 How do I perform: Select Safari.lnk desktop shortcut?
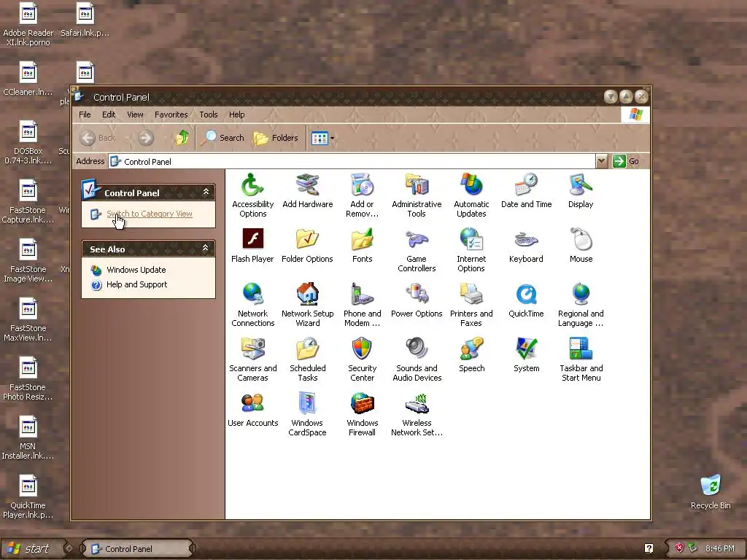pos(85,20)
